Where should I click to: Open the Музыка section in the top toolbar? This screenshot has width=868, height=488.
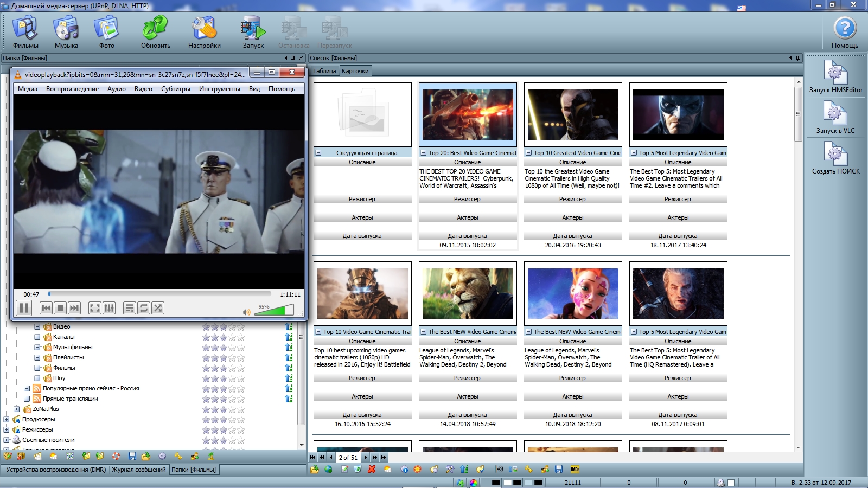coord(66,32)
